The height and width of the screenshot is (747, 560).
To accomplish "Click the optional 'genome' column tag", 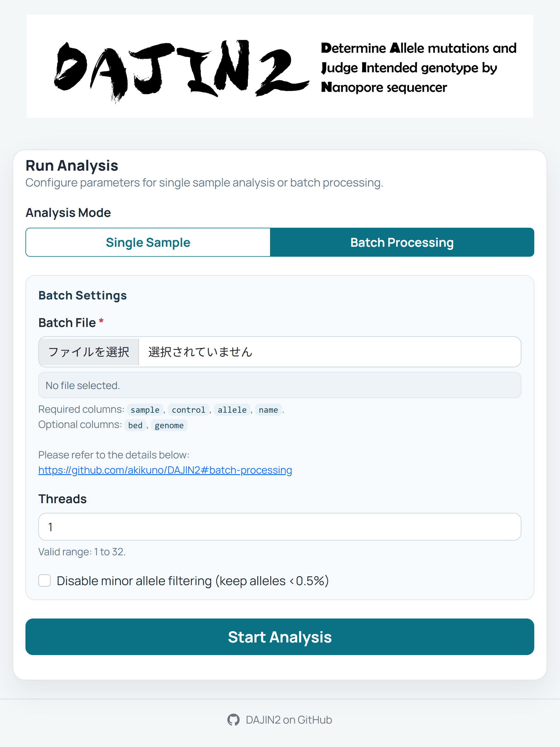I will coord(169,426).
